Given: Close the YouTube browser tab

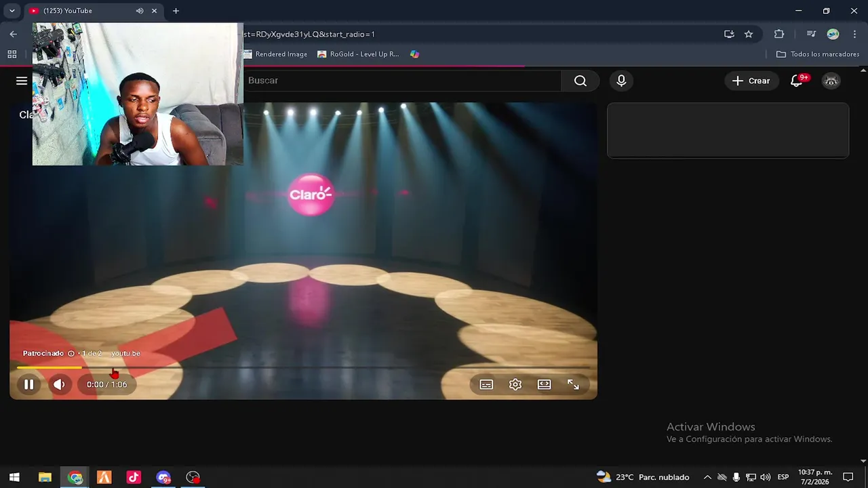Looking at the screenshot, I should tap(154, 11).
